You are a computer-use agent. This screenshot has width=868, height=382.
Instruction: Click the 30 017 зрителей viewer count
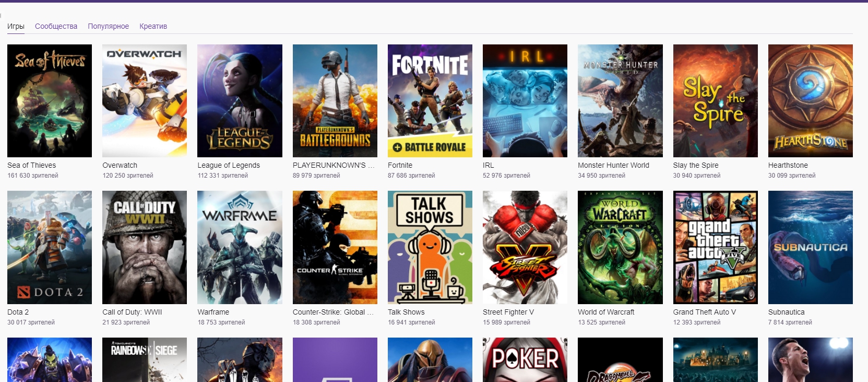coord(31,322)
